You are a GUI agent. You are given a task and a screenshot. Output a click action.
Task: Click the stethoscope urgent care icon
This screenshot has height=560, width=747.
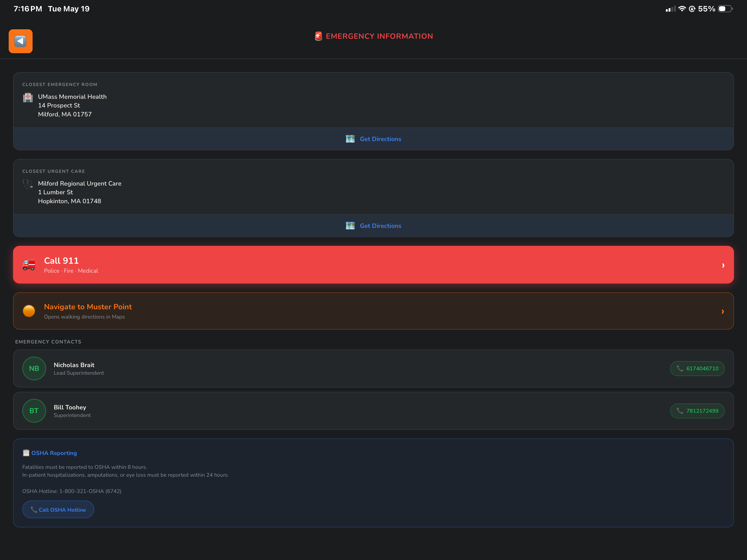pos(28,184)
